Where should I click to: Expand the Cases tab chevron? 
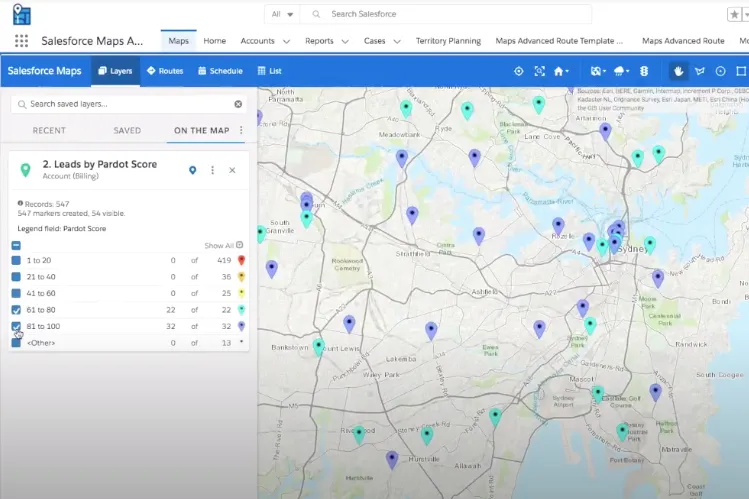pyautogui.click(x=396, y=42)
